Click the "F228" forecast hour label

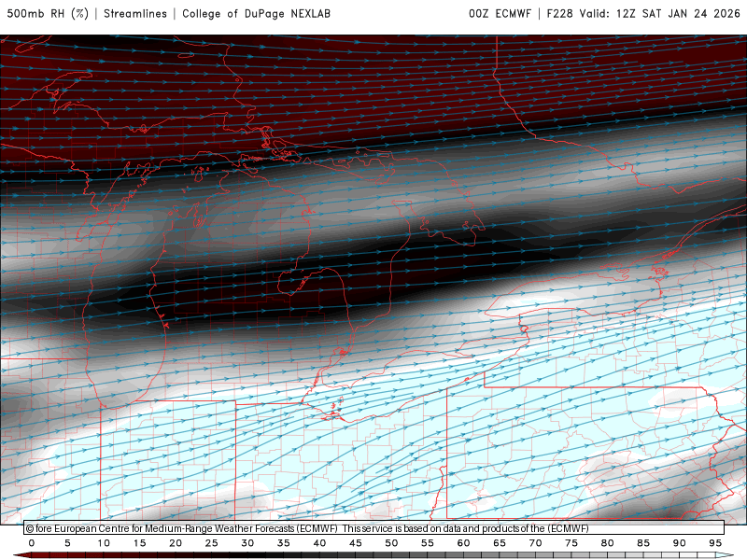click(559, 13)
